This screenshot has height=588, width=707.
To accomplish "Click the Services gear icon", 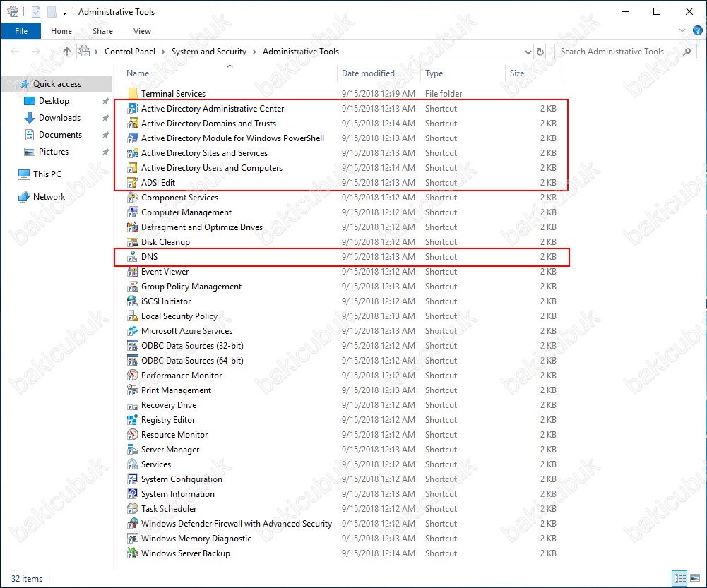I will click(132, 464).
